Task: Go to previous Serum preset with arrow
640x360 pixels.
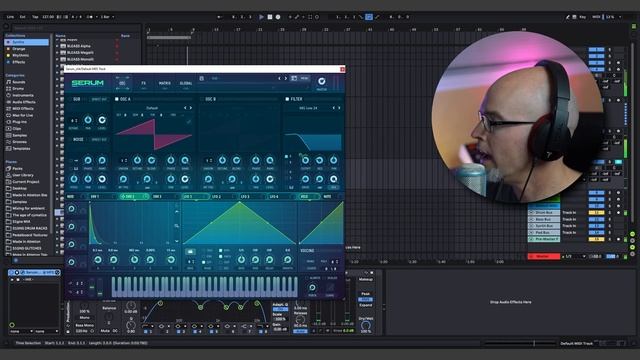Action: (279, 78)
